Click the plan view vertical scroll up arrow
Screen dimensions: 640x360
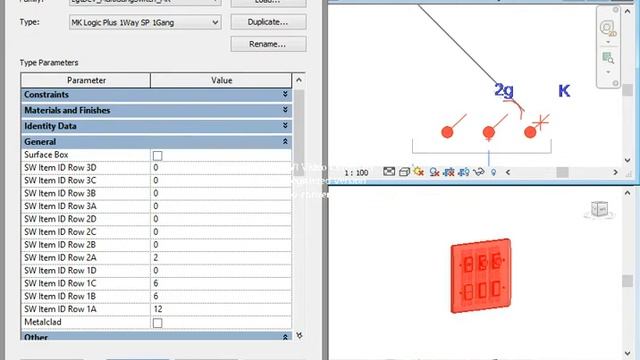pos(627,11)
